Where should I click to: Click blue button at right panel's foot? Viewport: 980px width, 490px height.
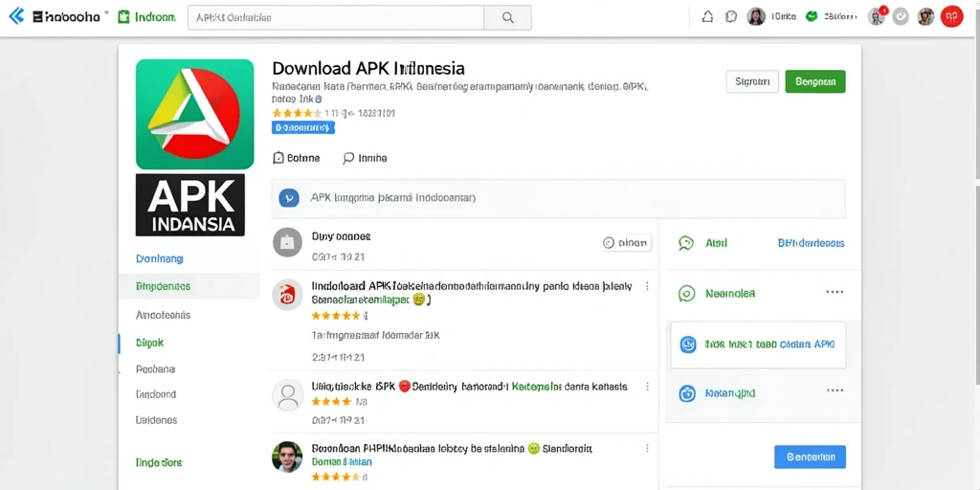coord(810,457)
